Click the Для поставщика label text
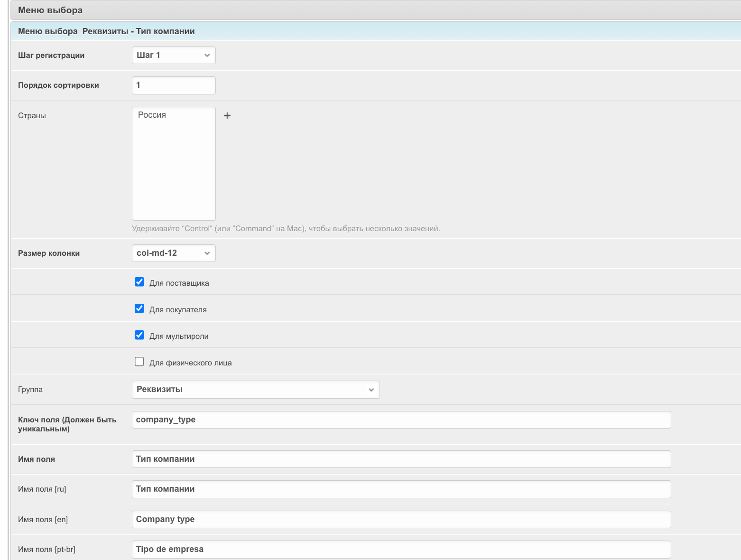 pyautogui.click(x=179, y=283)
